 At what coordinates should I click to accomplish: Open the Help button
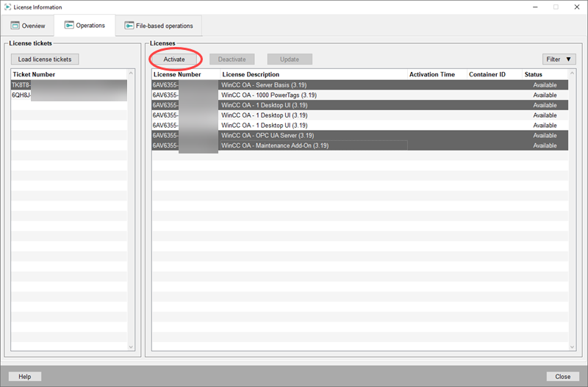point(25,376)
